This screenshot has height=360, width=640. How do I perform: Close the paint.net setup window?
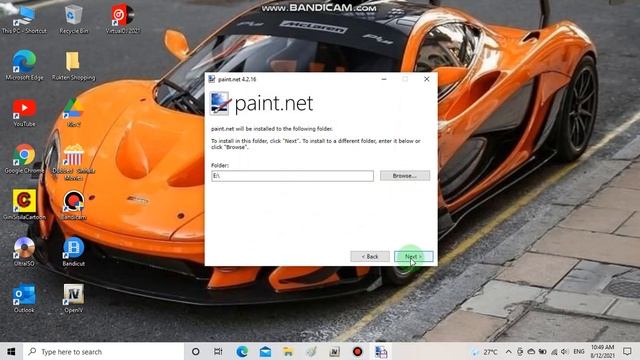[427, 79]
